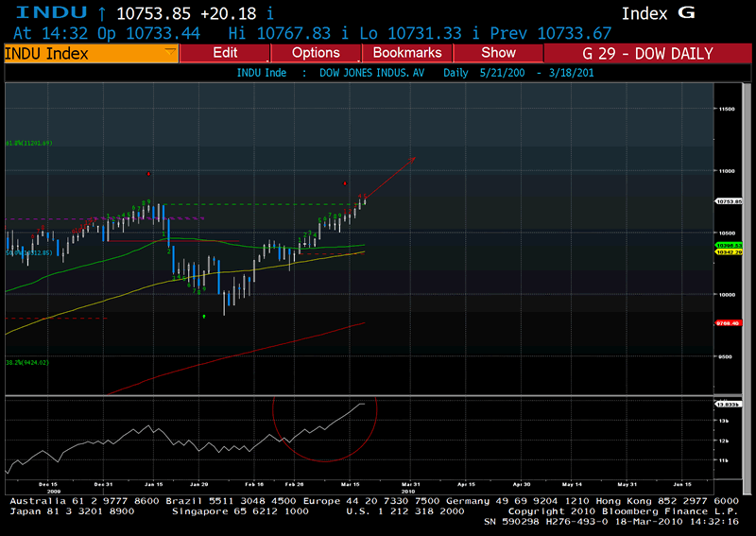The height and width of the screenshot is (536, 756).
Task: Click the info 'i' icon after +20.18
Action: pyautogui.click(x=271, y=13)
